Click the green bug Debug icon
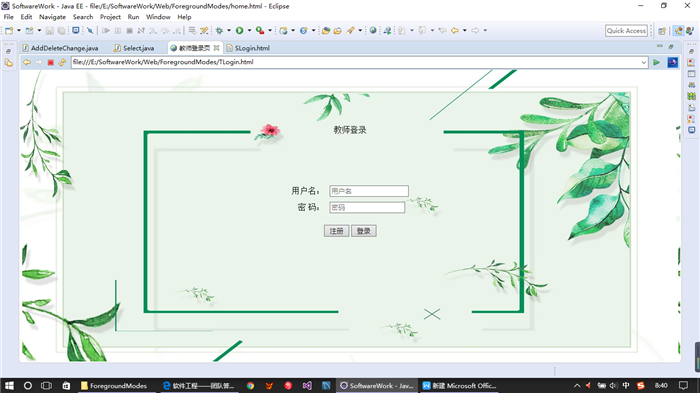This screenshot has height=393, width=700. point(219,30)
